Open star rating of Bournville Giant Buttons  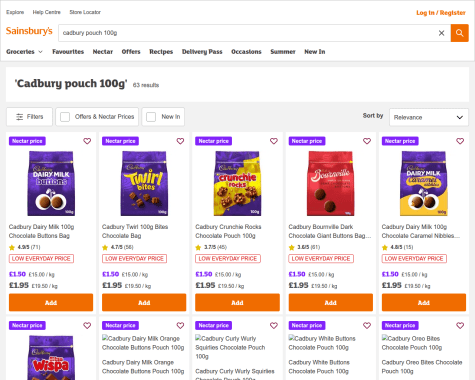(x=304, y=247)
